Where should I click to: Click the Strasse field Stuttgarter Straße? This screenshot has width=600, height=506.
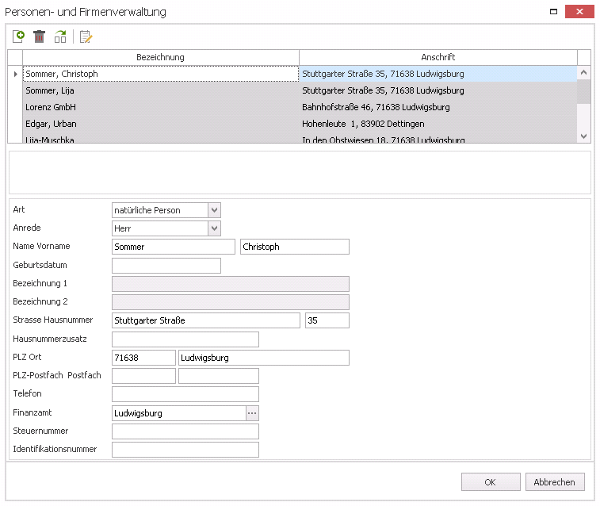[x=206, y=320]
